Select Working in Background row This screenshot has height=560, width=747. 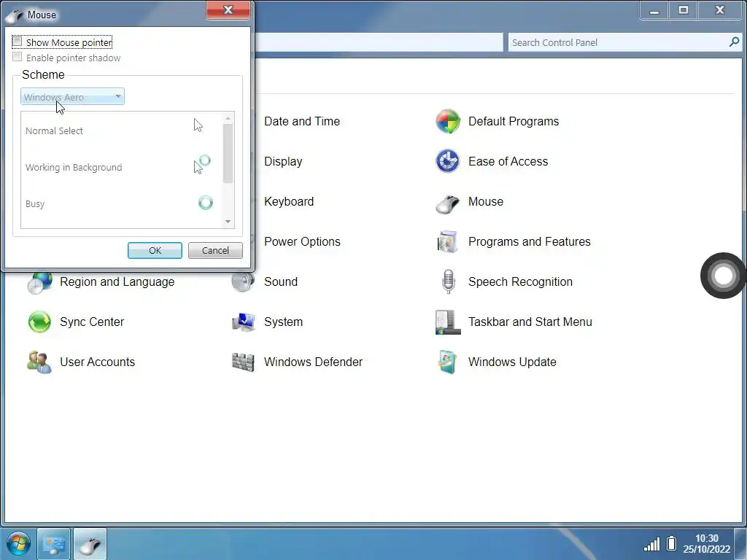(122, 167)
